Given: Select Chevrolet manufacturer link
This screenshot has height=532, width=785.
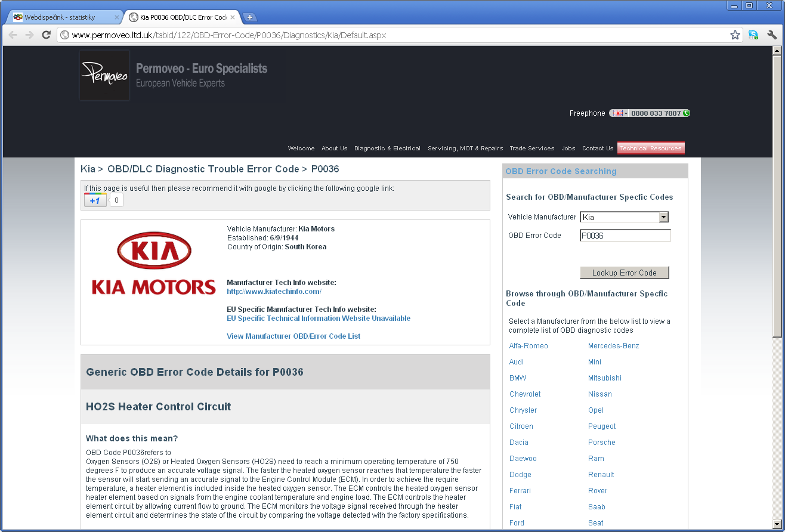Looking at the screenshot, I should 525,394.
